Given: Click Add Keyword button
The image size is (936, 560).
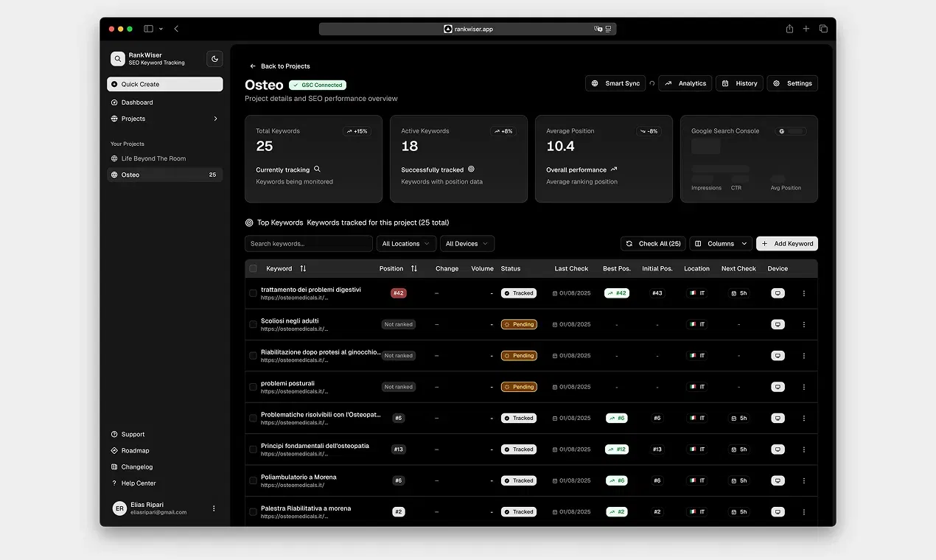Looking at the screenshot, I should pyautogui.click(x=787, y=244).
